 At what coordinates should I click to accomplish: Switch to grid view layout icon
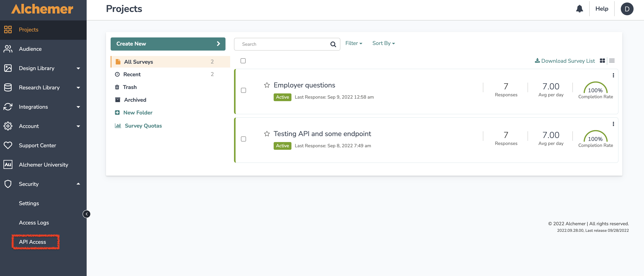pyautogui.click(x=603, y=61)
